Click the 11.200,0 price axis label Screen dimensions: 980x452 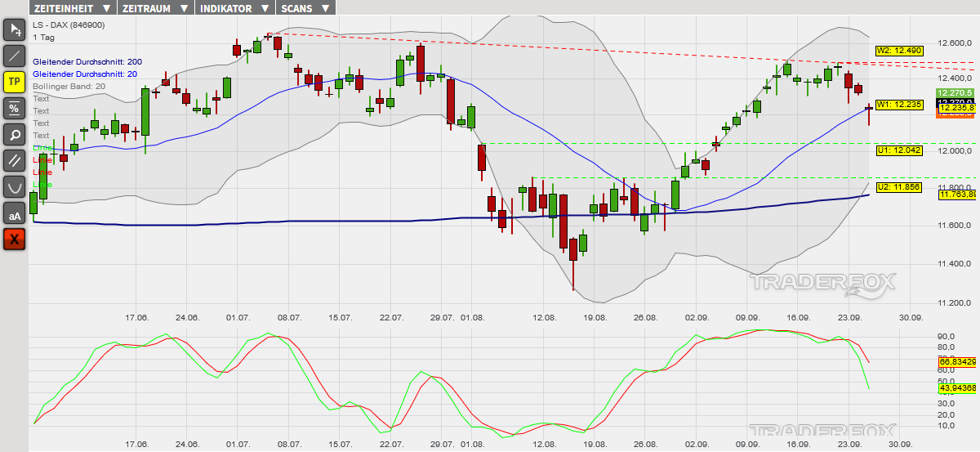tap(953, 302)
